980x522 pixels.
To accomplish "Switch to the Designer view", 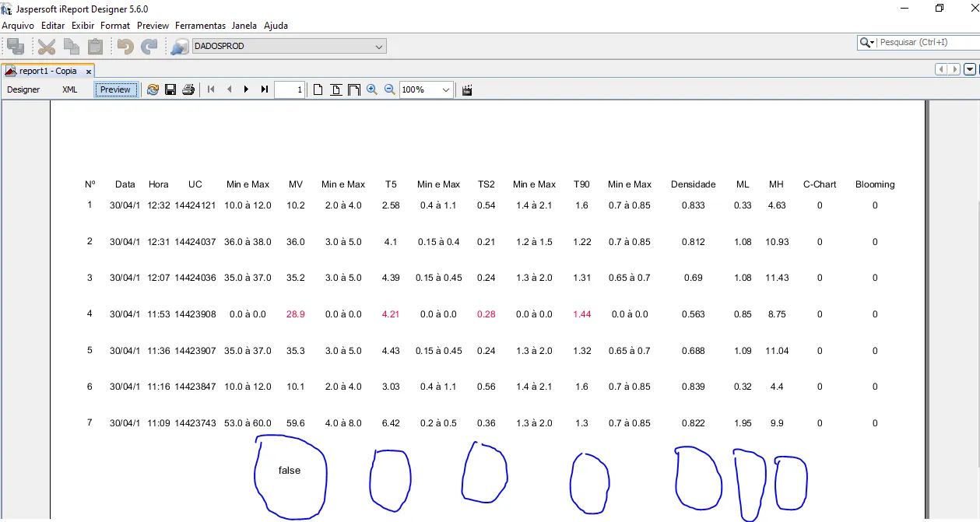I will (23, 89).
